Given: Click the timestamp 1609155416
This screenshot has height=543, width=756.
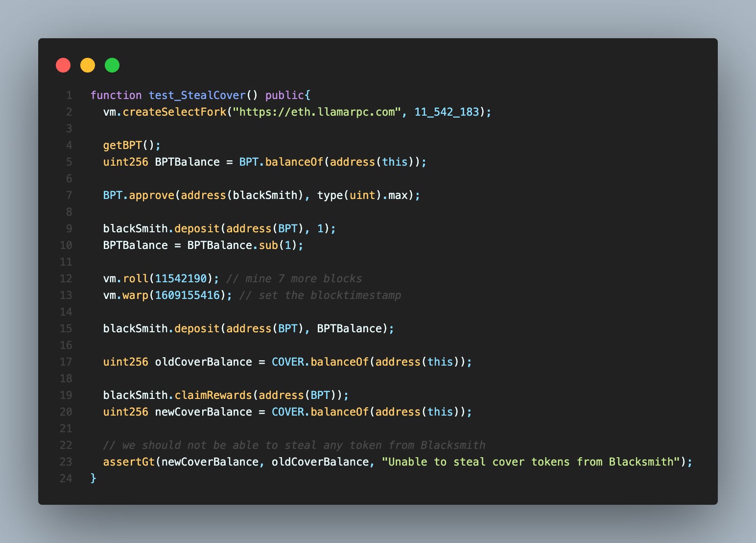Looking at the screenshot, I should coord(187,295).
